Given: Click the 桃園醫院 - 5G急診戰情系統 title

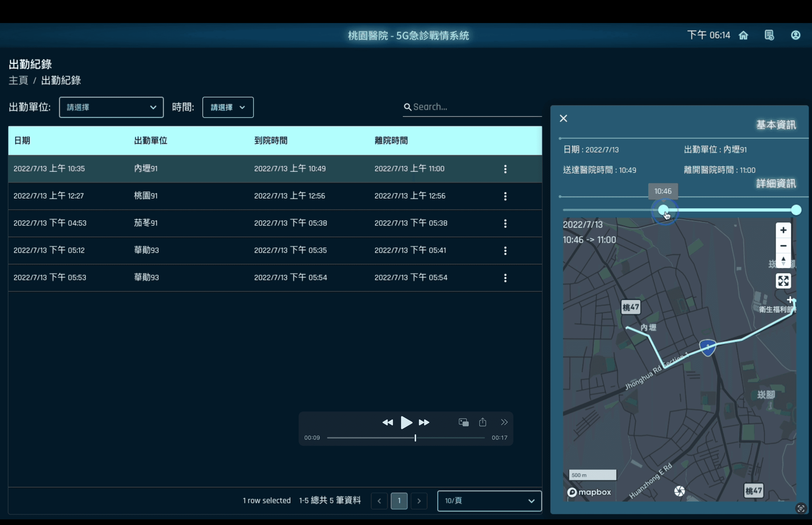Looking at the screenshot, I should (408, 35).
